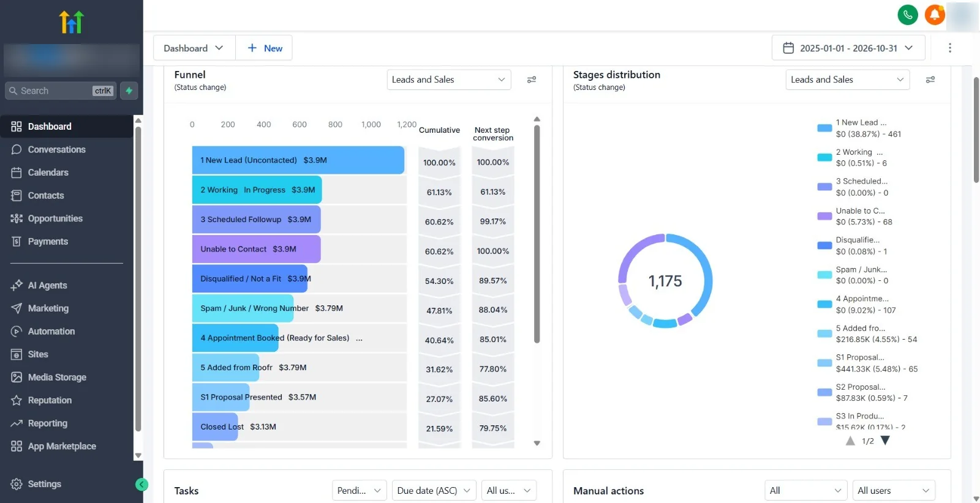Open Stages distribution filter settings icon
Screen dimensions: 980x503
[x=930, y=80]
